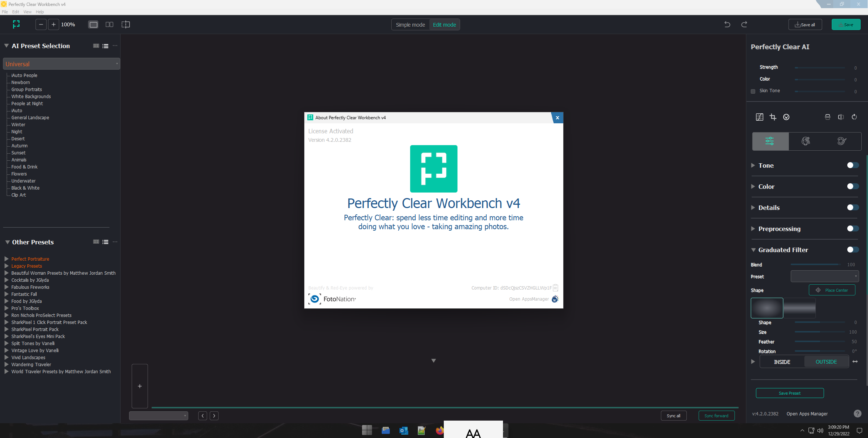Image resolution: width=868 pixels, height=438 pixels.
Task: Select the split compare view icon
Action: [126, 24]
